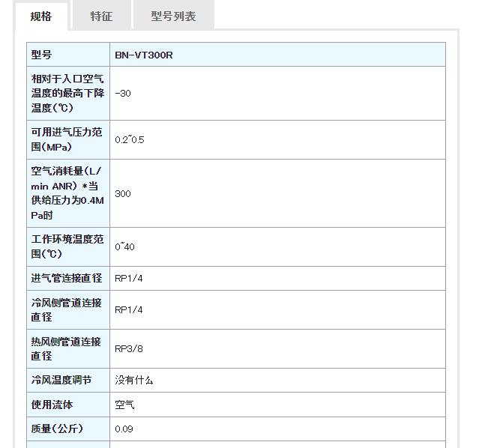
Task: Click the 工作环境温度范围 label cell
Action: pyautogui.click(x=68, y=246)
